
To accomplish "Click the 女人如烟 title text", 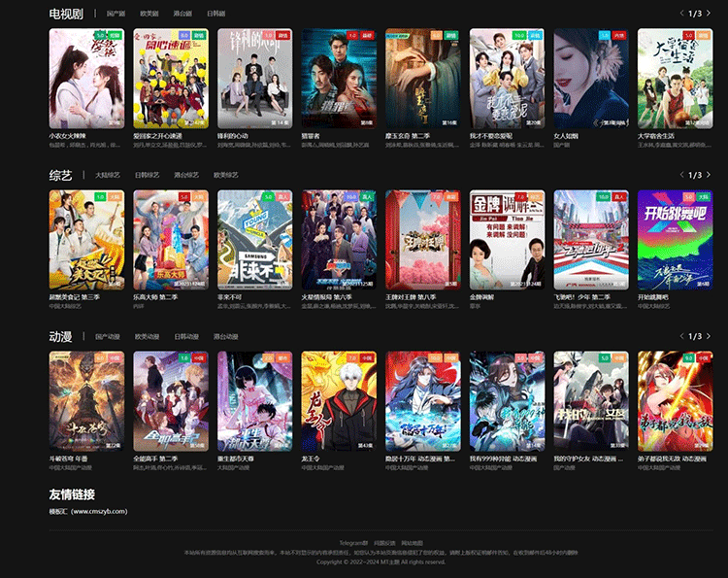I will [x=566, y=136].
